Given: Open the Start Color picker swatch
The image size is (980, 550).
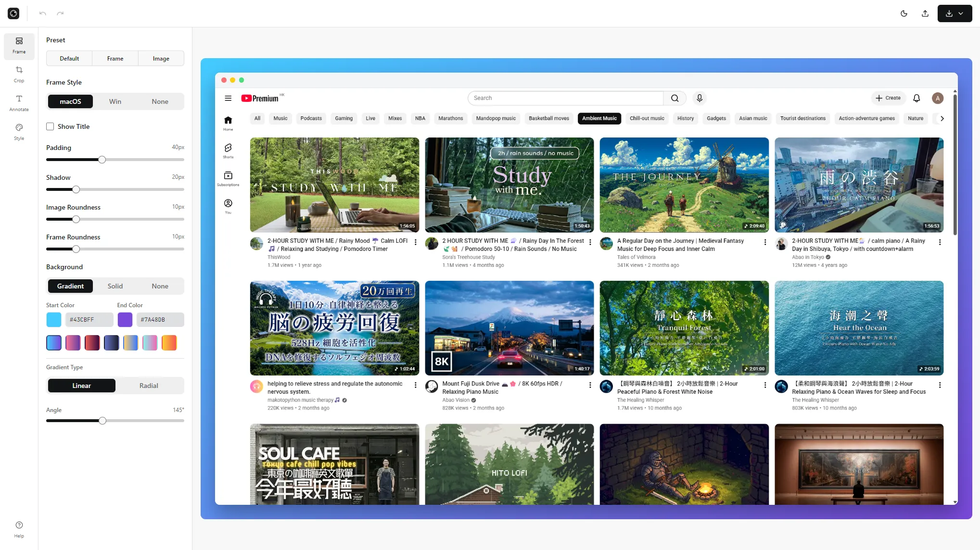Looking at the screenshot, I should tap(54, 320).
